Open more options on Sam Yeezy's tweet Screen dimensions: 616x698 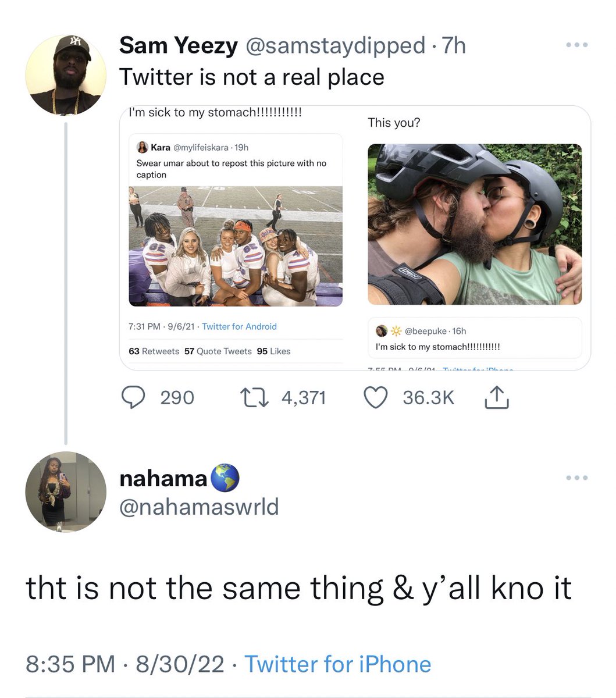[577, 45]
